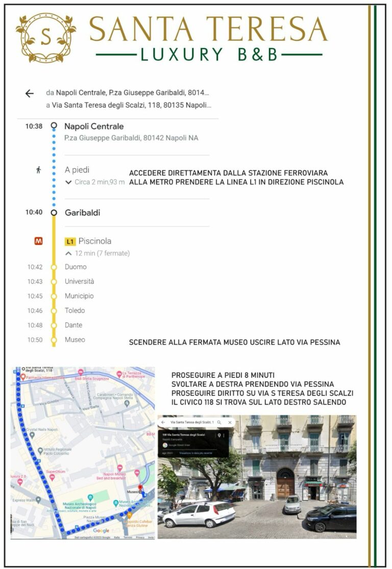
Task: Click the red metro M icon
Action: pyautogui.click(x=38, y=241)
